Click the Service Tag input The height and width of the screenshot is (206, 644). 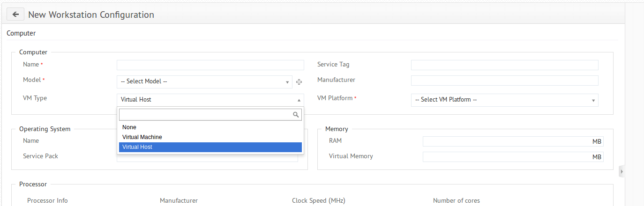[504, 65]
